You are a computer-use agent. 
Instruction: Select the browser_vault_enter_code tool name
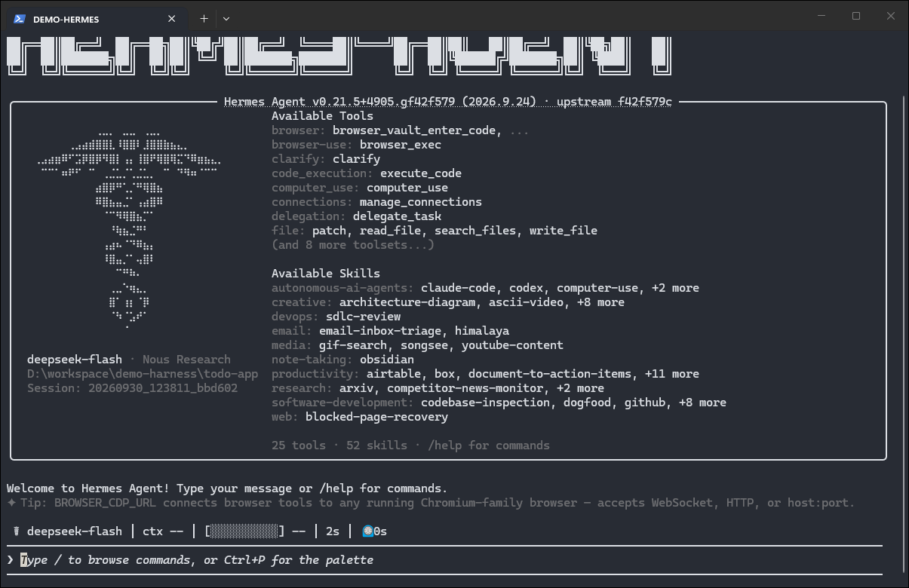pyautogui.click(x=414, y=130)
